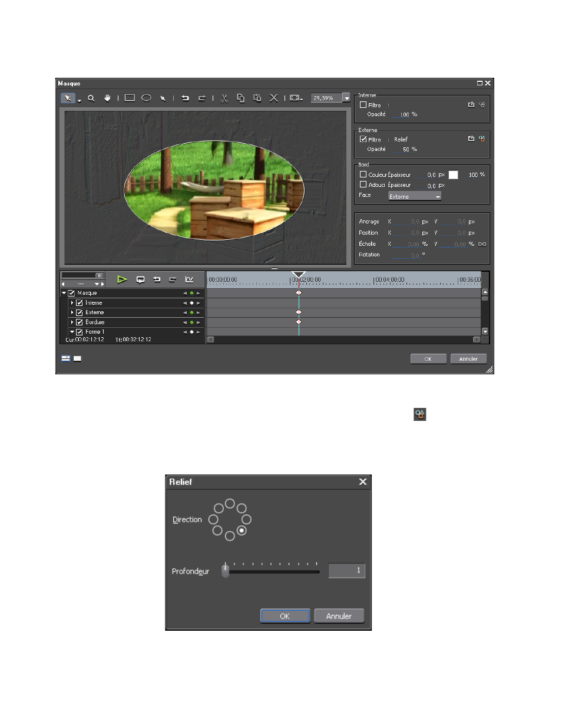Select the arrow selection tool
The width and height of the screenshot is (562, 728).
tap(68, 98)
